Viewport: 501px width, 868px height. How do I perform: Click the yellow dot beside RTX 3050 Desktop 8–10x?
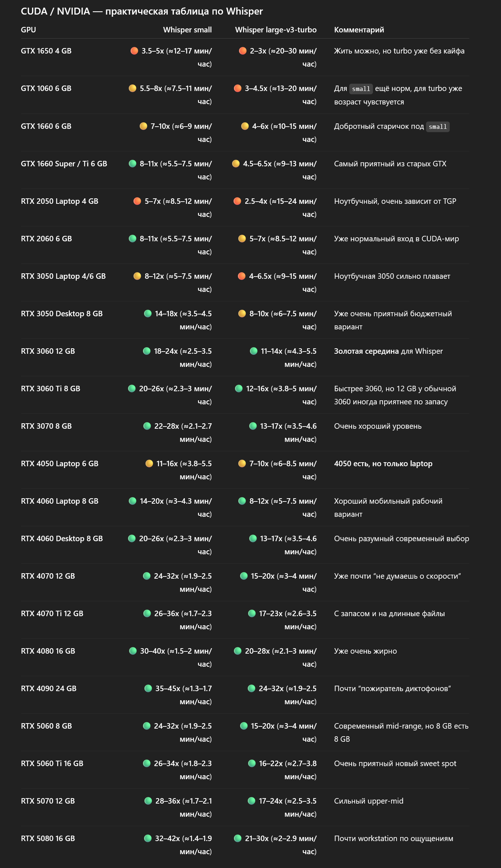tap(242, 313)
